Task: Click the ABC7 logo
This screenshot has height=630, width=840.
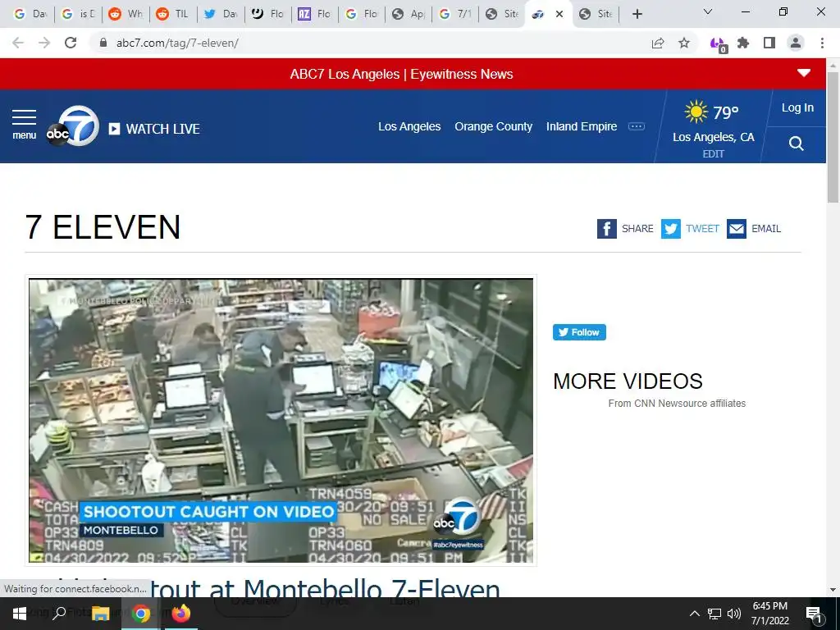Action: [72, 126]
